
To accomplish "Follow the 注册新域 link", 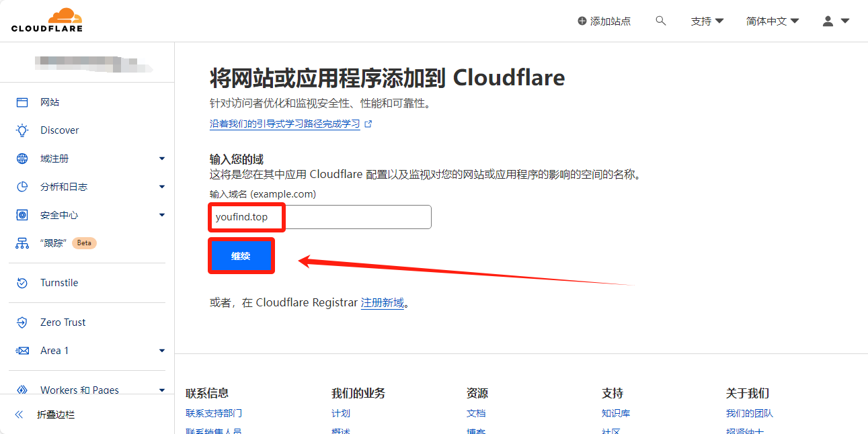I will (383, 302).
